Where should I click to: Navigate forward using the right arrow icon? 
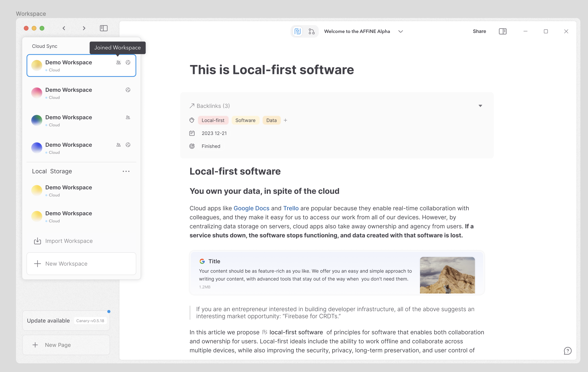[84, 28]
